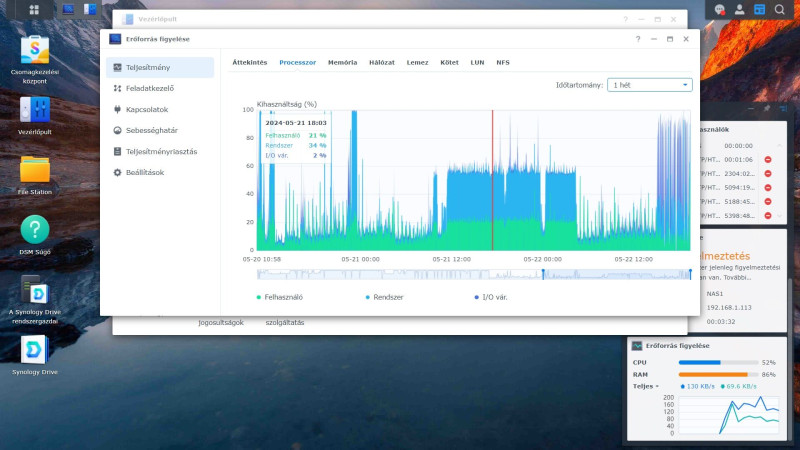Launch File Station from desktop

point(35,175)
